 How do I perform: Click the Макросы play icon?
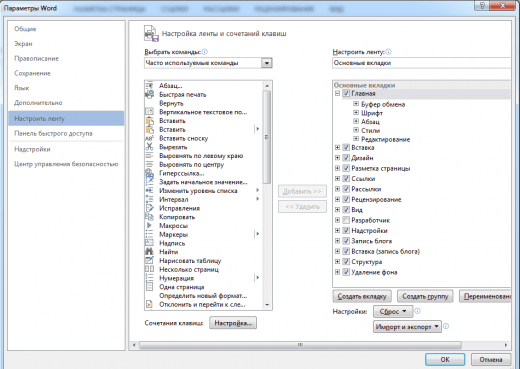tap(149, 225)
